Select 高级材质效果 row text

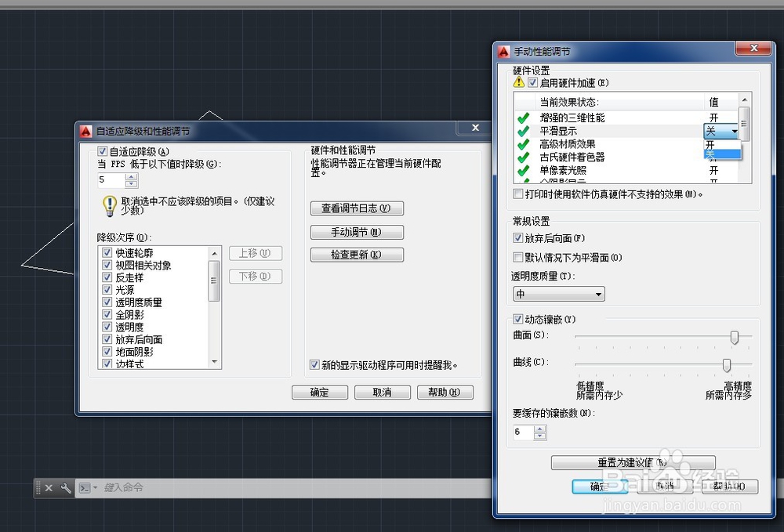click(568, 144)
